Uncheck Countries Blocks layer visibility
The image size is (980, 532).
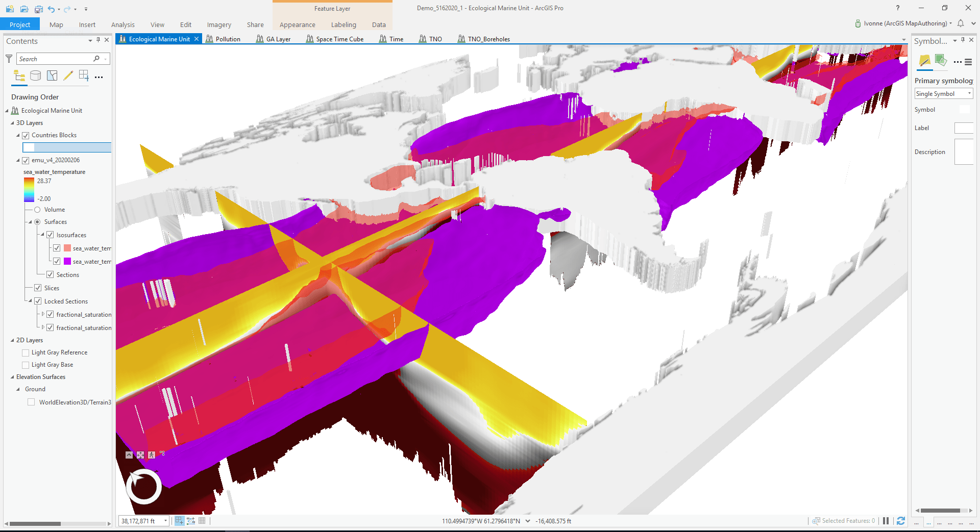[x=26, y=135]
